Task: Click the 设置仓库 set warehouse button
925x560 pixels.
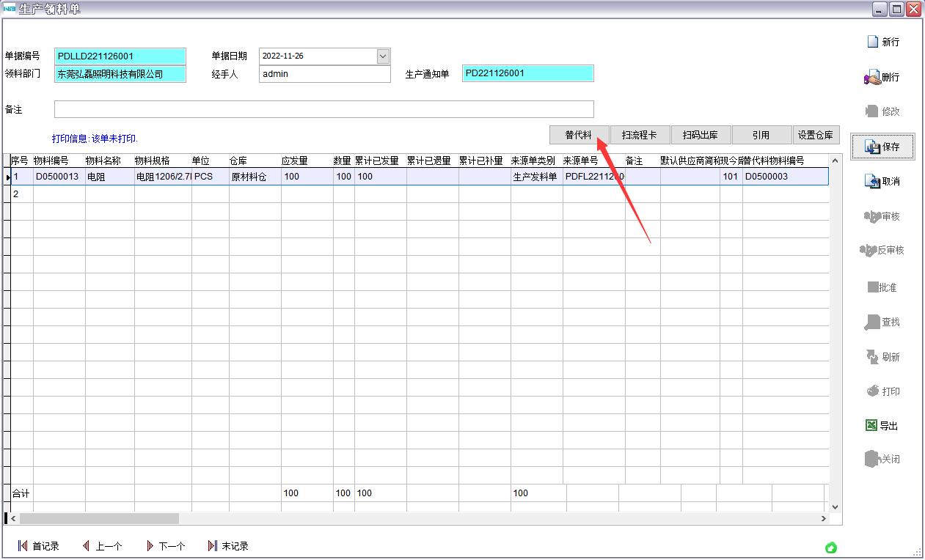Action: coord(816,135)
